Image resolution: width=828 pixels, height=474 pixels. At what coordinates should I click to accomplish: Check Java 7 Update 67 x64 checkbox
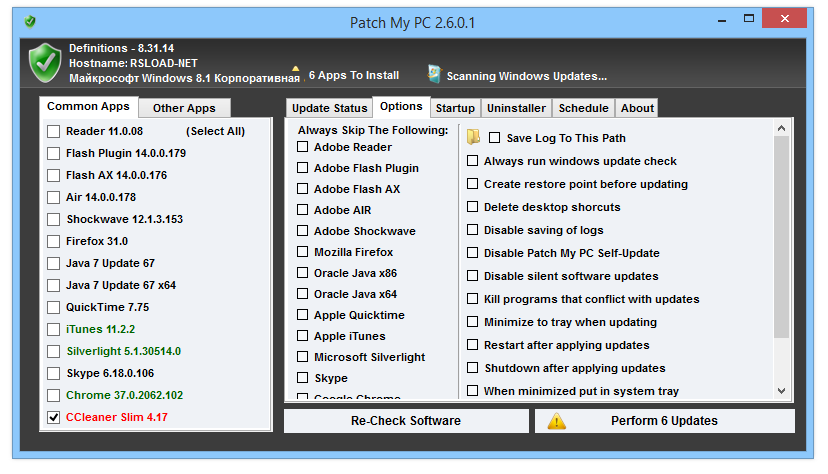[53, 286]
